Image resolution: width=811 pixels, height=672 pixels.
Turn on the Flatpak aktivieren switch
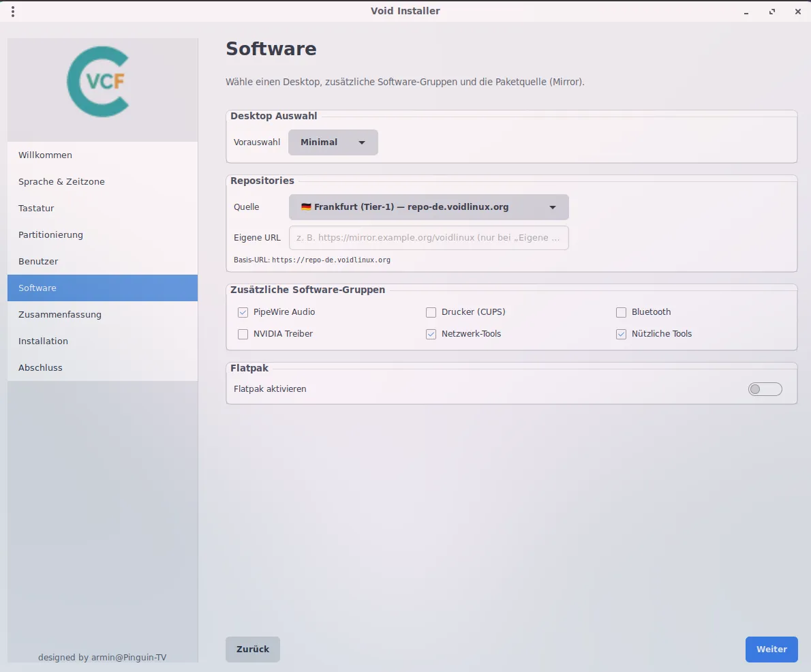point(765,389)
